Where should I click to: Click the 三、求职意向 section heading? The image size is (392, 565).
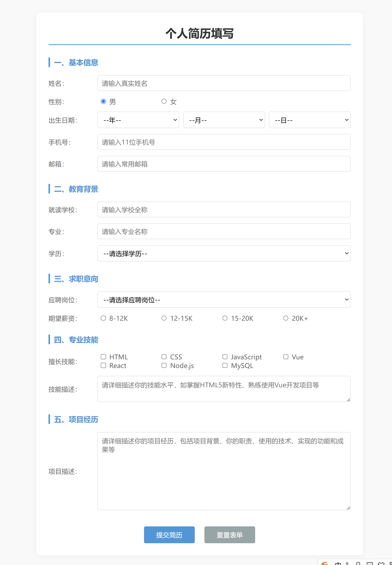tap(76, 279)
